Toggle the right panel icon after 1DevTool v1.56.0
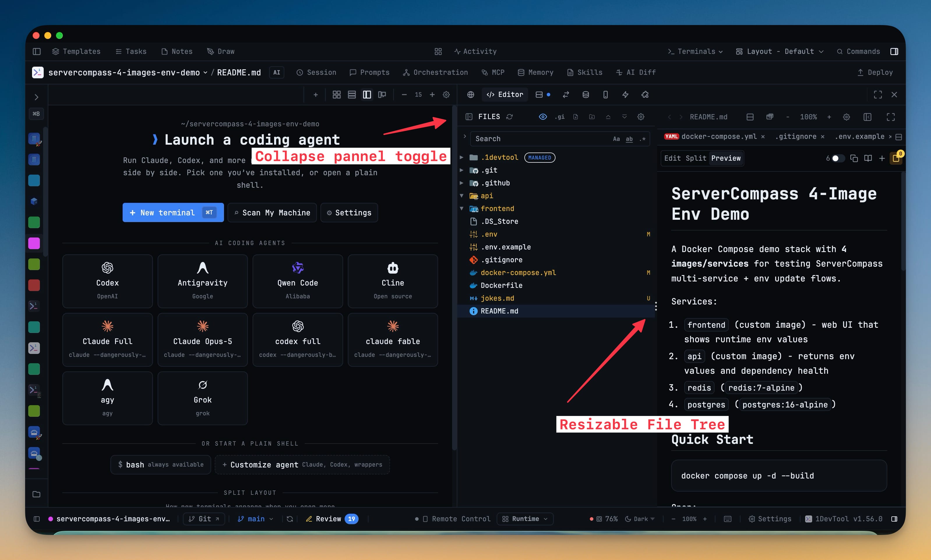This screenshot has width=931, height=560. tap(894, 519)
